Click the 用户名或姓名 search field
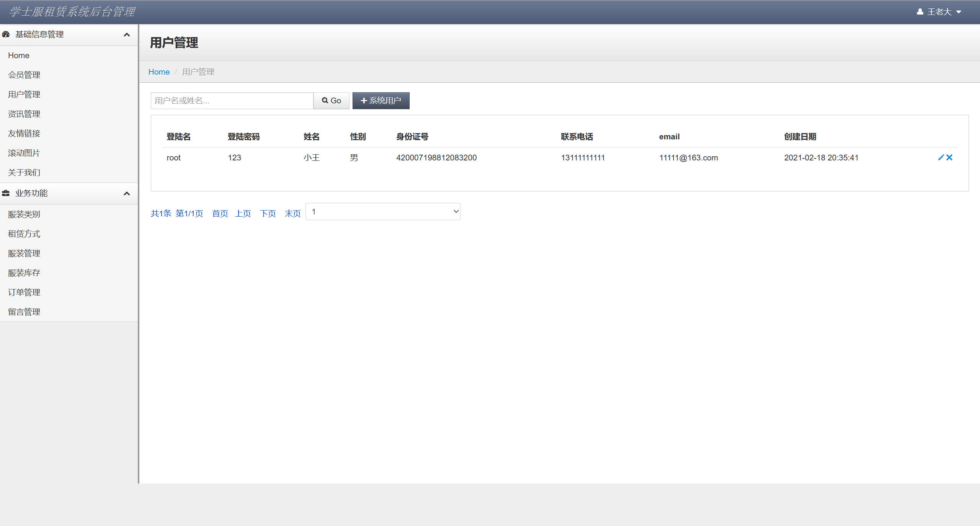The height and width of the screenshot is (526, 980). click(x=232, y=101)
